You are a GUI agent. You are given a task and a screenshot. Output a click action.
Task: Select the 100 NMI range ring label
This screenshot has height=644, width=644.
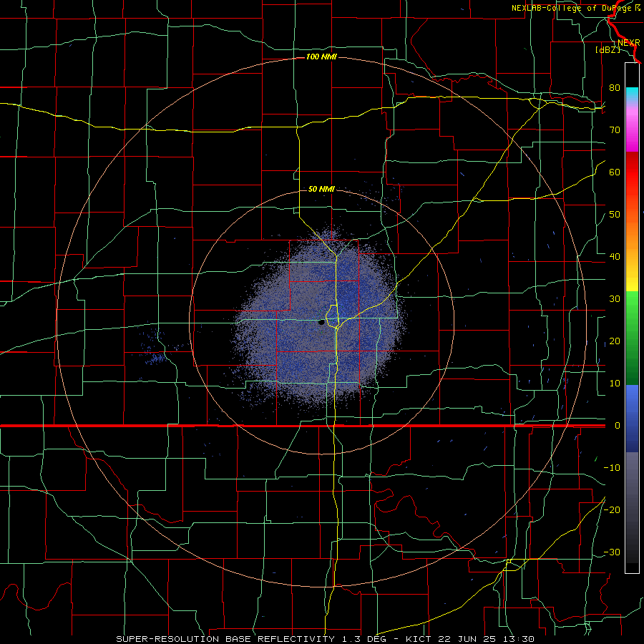(x=321, y=57)
